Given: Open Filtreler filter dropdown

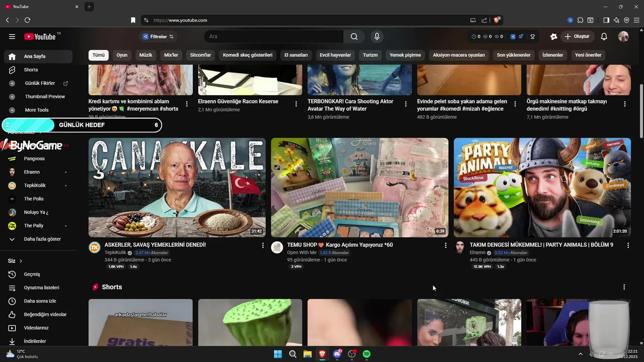Looking at the screenshot, I should [158, 36].
